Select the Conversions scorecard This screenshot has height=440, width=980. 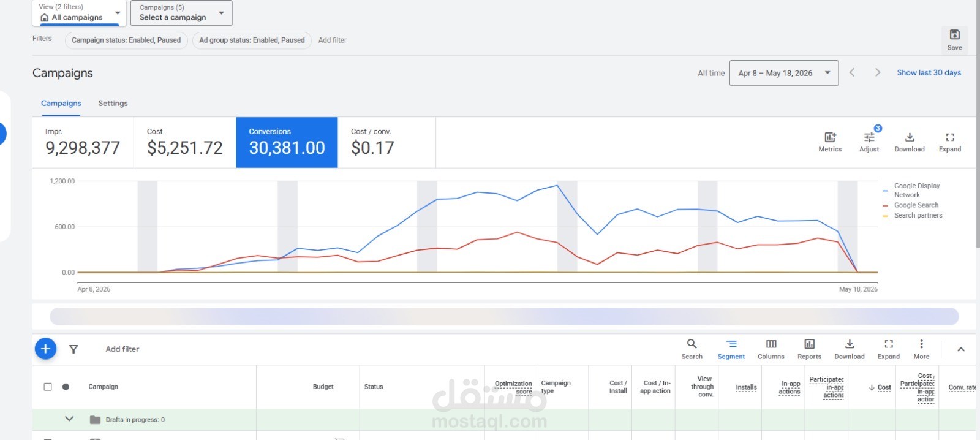point(287,142)
